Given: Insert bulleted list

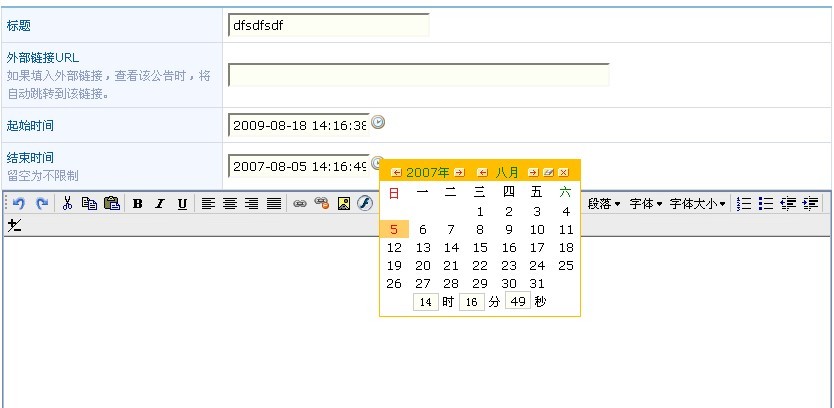Looking at the screenshot, I should point(766,204).
